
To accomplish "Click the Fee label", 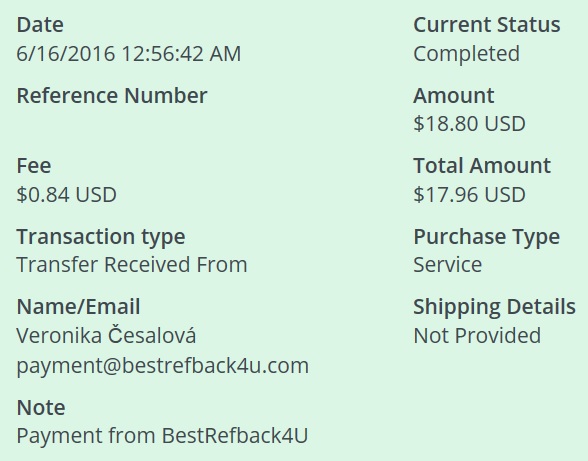I will 34,166.
